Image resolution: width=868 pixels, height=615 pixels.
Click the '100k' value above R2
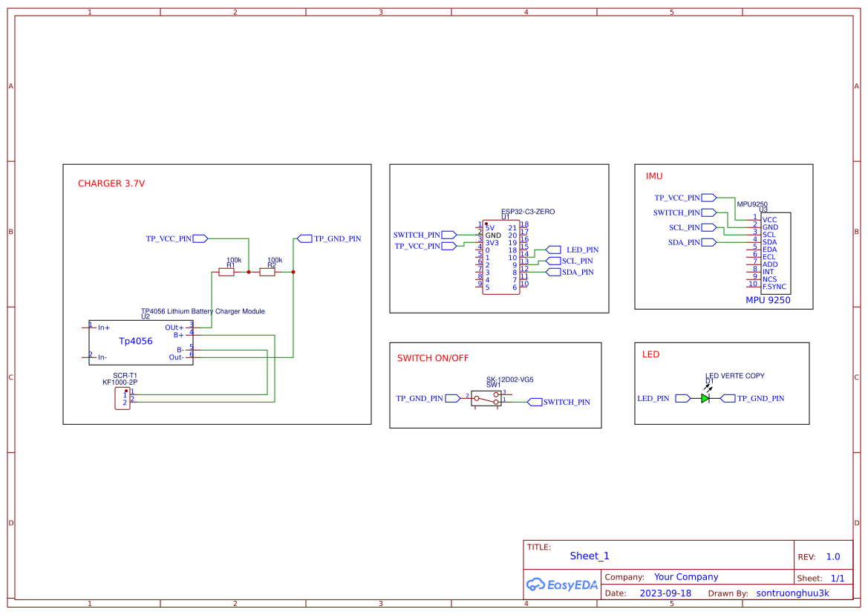[x=275, y=260]
